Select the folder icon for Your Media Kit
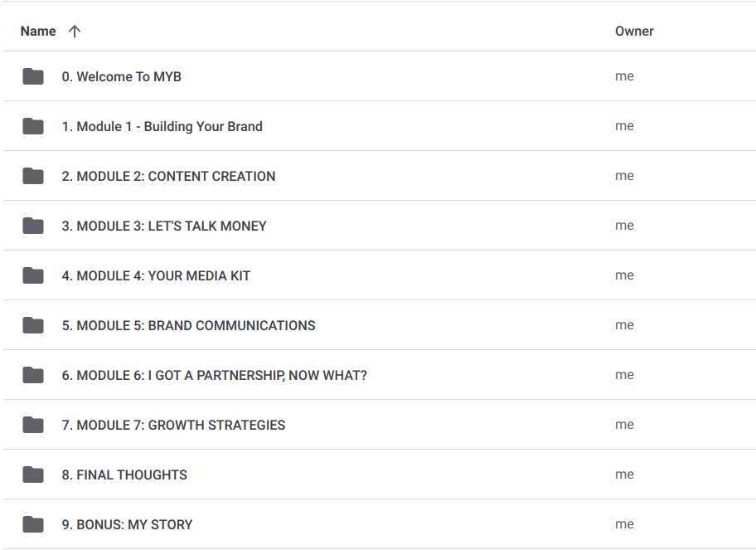This screenshot has height=550, width=756. coord(33,276)
